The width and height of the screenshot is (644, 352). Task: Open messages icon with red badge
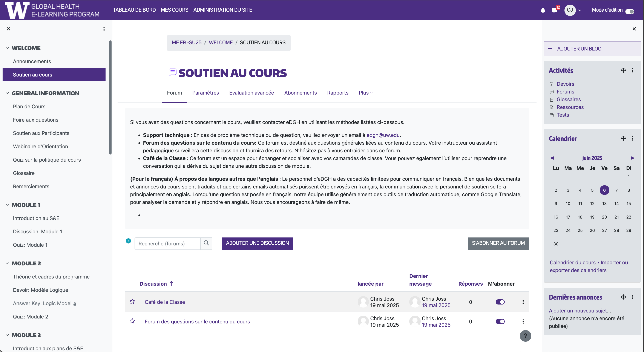(x=555, y=10)
